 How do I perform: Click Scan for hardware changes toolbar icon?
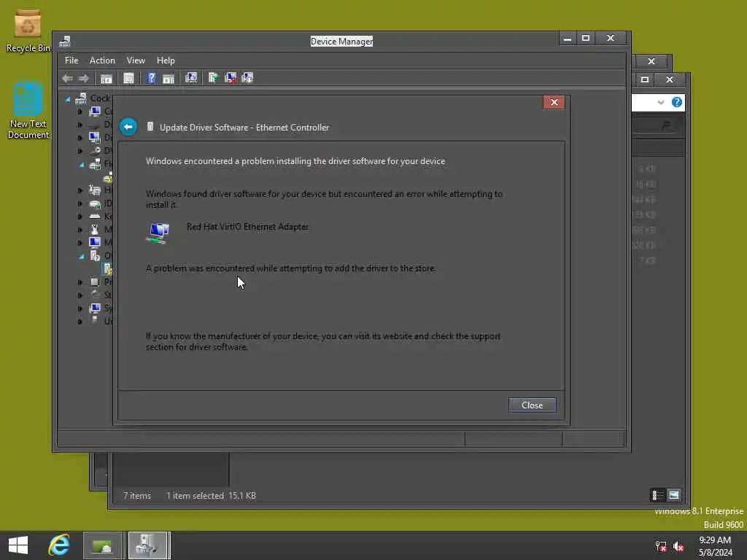tap(191, 78)
